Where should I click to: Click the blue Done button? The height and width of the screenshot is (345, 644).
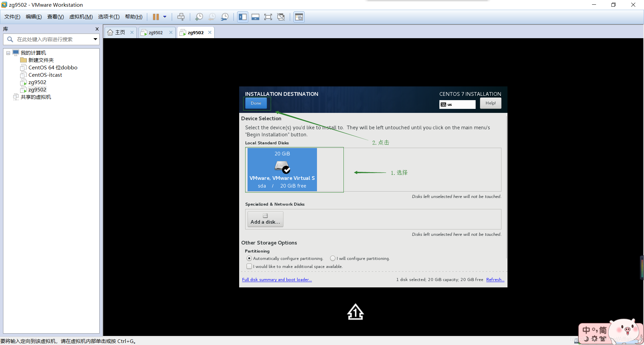point(256,103)
